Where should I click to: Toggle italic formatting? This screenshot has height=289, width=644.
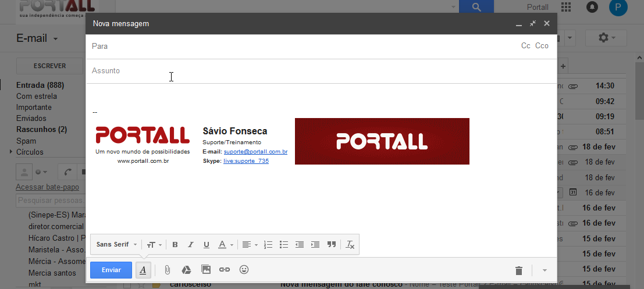click(x=190, y=245)
